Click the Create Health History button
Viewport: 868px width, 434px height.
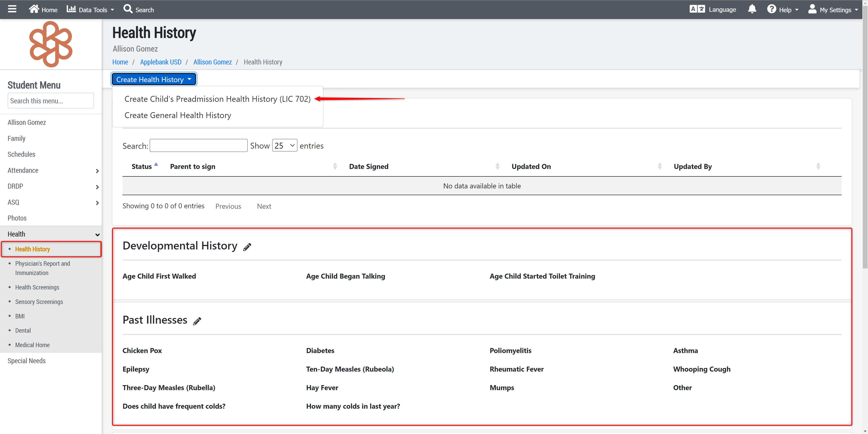coord(154,80)
